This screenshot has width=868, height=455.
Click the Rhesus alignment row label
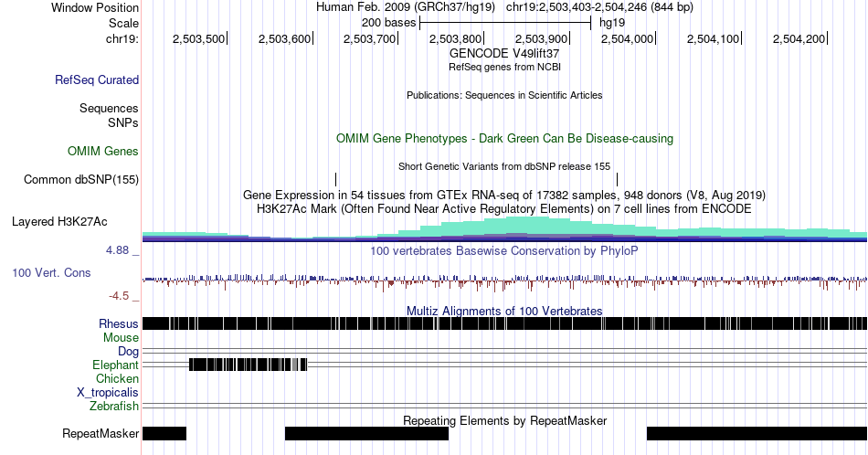119,323
